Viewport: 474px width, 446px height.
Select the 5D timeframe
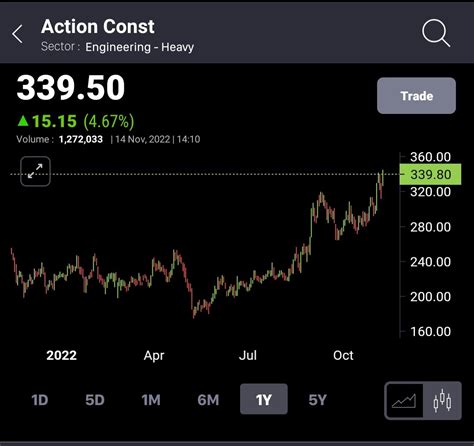(95, 400)
